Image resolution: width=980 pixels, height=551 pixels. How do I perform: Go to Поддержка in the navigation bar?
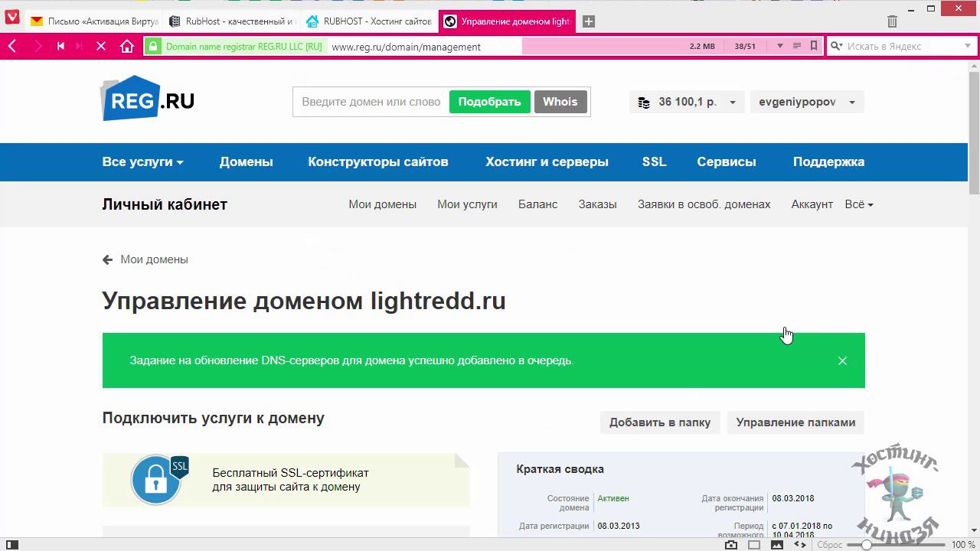828,161
